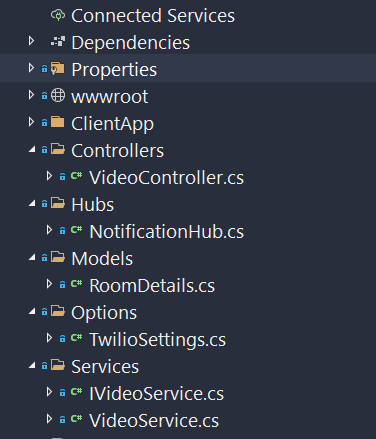Expand the ClientApp folder arrow
This screenshot has height=439, width=376.
click(x=31, y=122)
